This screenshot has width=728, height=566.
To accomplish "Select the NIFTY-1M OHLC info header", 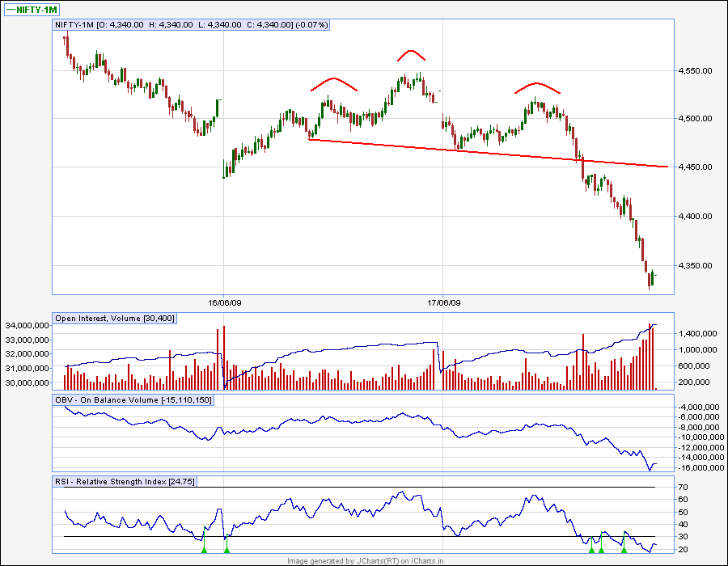I will [x=191, y=24].
